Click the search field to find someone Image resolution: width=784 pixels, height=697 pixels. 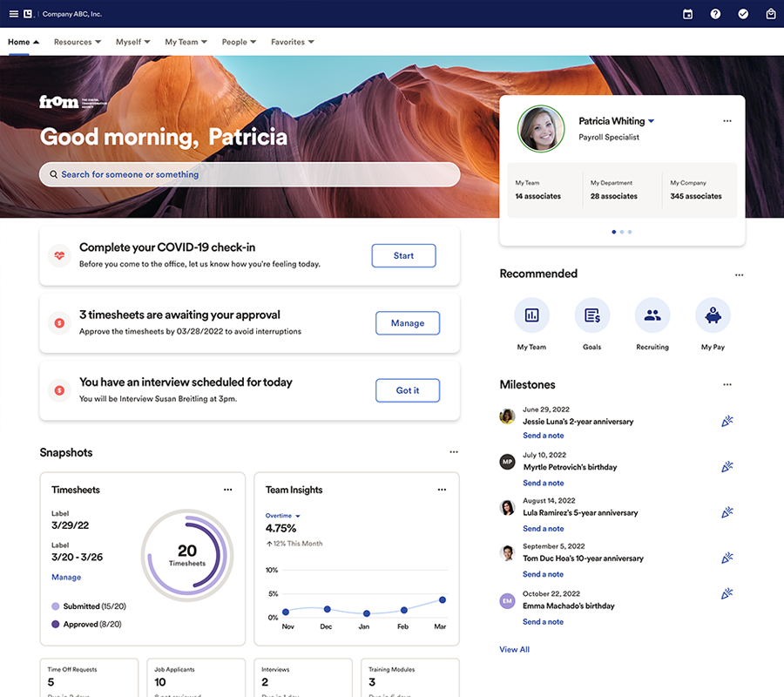tap(249, 174)
